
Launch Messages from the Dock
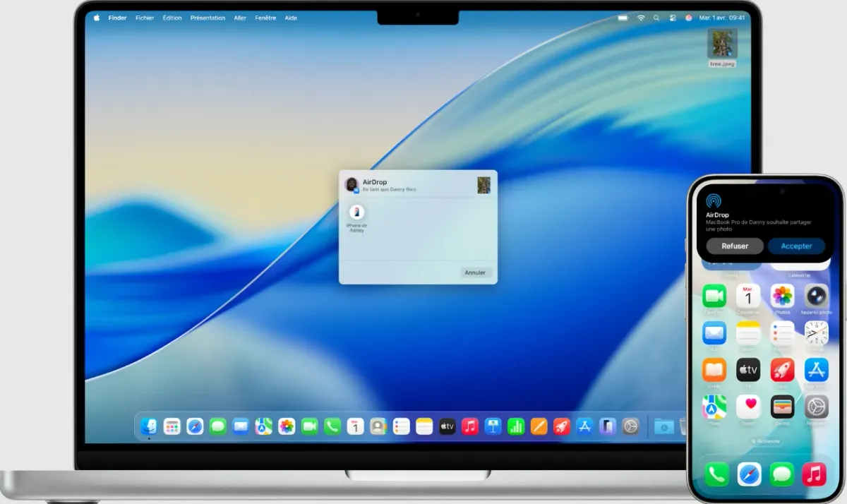[218, 426]
